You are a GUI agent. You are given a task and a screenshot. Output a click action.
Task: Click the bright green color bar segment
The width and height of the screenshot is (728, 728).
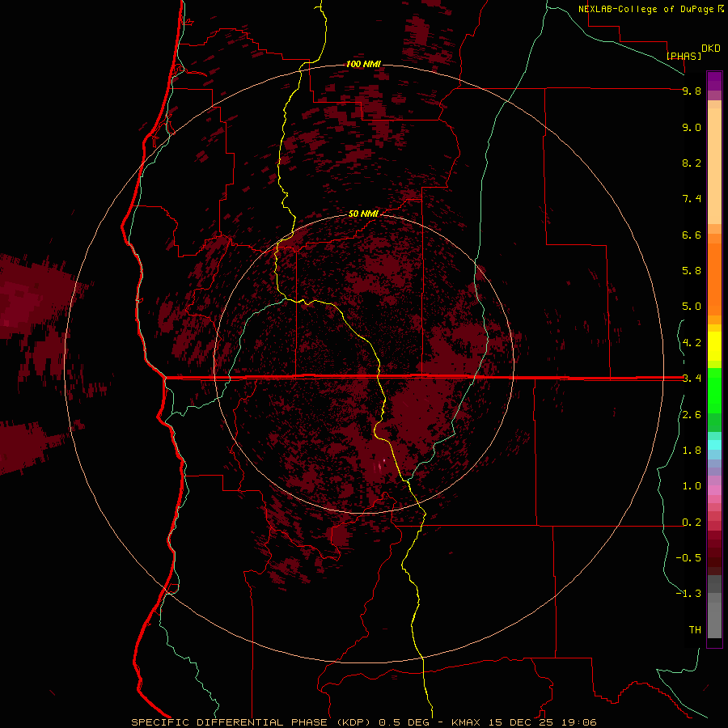click(x=714, y=390)
